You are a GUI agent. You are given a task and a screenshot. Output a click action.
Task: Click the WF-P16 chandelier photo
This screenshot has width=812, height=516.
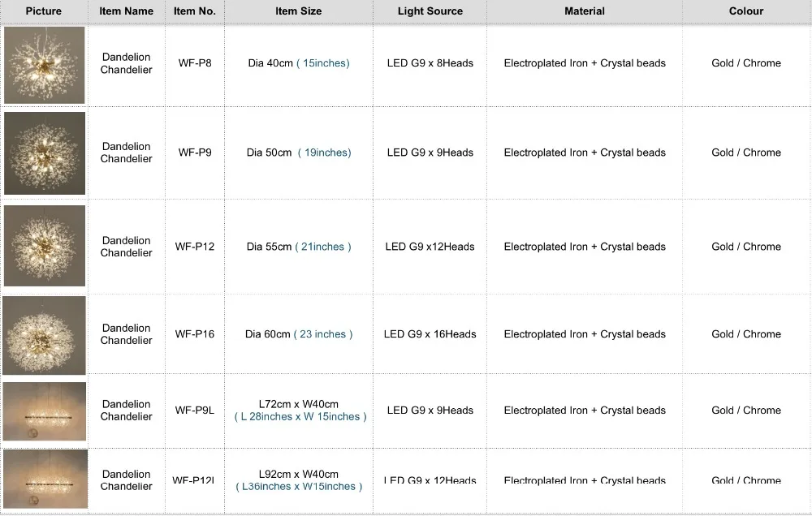coord(45,334)
